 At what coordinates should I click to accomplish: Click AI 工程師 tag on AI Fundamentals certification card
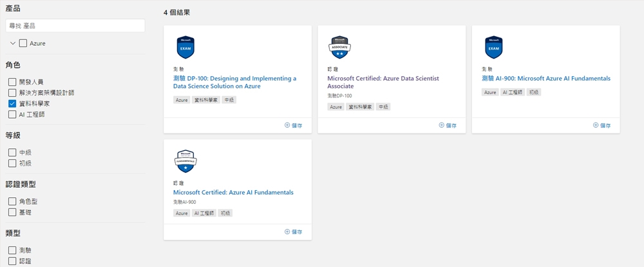pyautogui.click(x=204, y=213)
